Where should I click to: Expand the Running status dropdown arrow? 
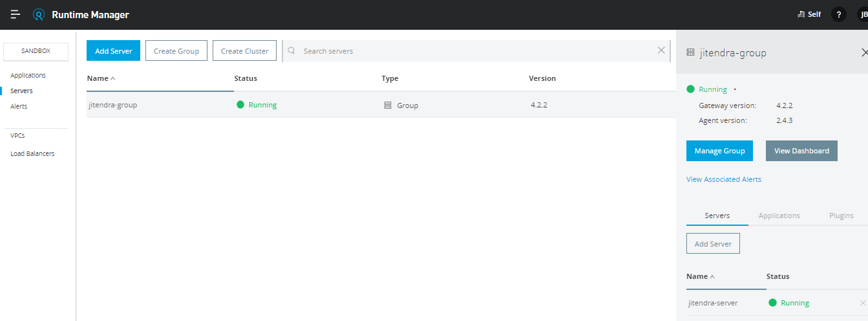735,89
